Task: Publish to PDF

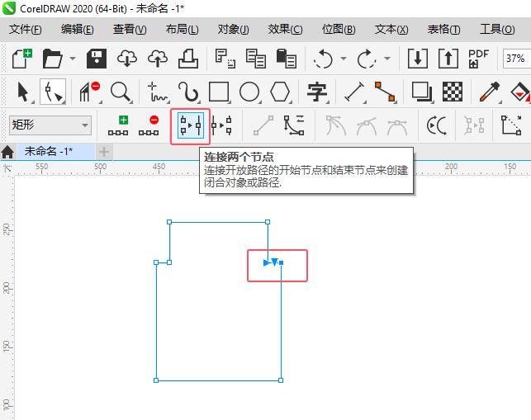Action: (478, 59)
